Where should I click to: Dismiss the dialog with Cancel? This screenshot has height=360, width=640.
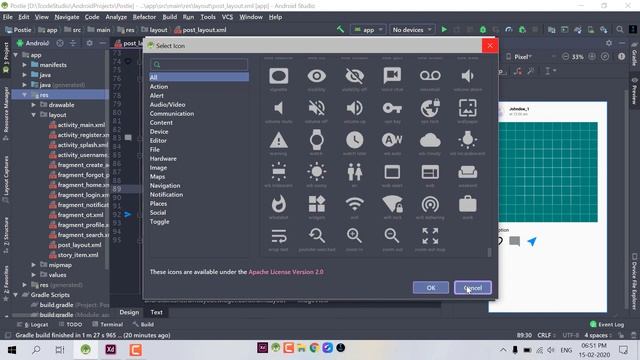[x=473, y=288]
